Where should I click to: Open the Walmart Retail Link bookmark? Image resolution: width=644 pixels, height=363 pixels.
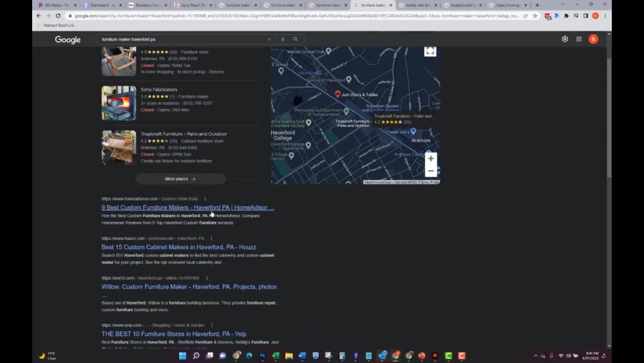point(55,25)
